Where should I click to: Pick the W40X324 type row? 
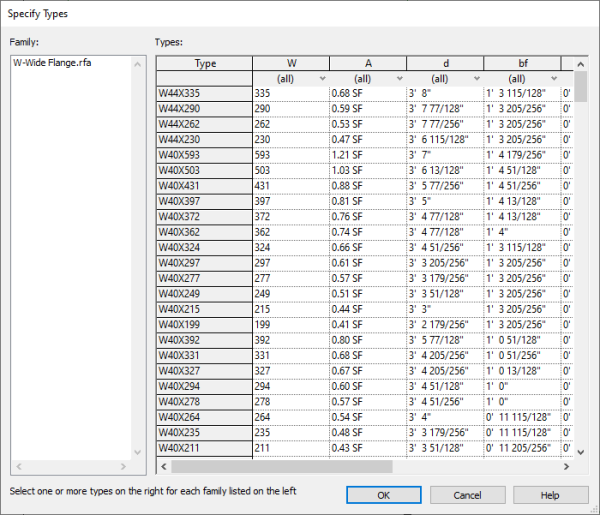coord(204,247)
